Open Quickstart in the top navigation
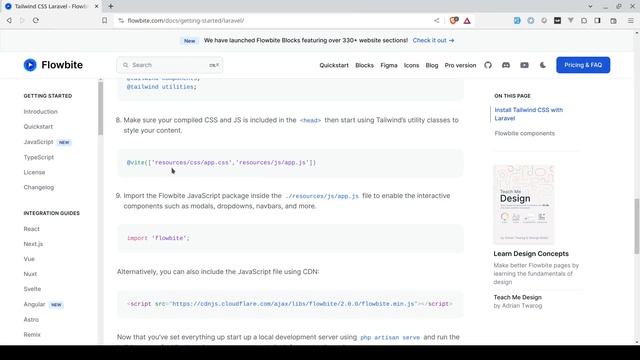This screenshot has width=640, height=360. point(334,65)
